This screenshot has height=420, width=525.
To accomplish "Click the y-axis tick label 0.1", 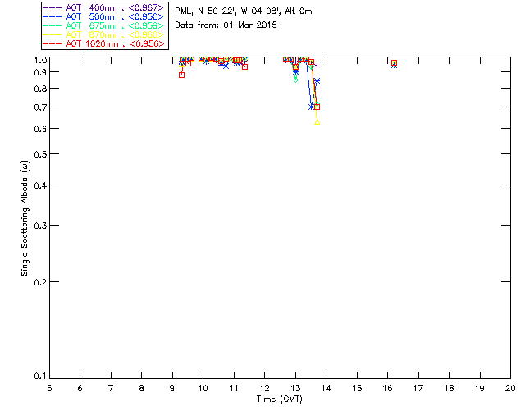I will click(40, 377).
